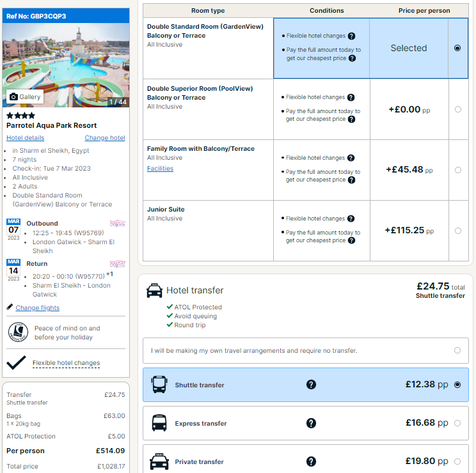476x473 pixels.
Task: Open Shuttle transfer help icon
Action: 311,384
